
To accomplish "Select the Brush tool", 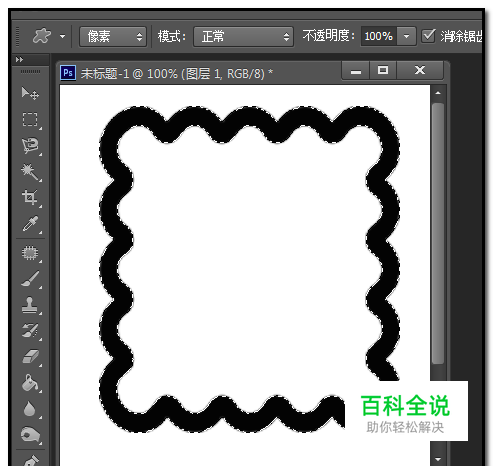I will [x=30, y=279].
